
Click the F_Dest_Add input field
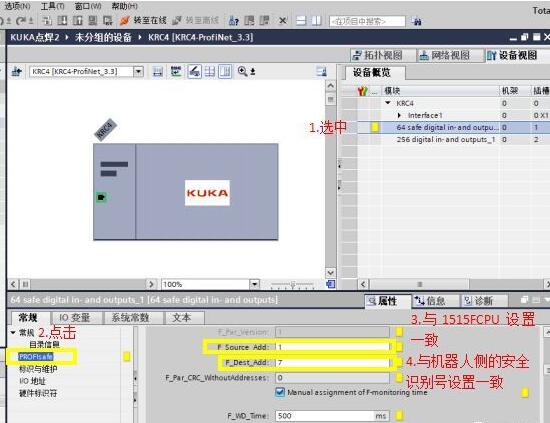pos(333,362)
